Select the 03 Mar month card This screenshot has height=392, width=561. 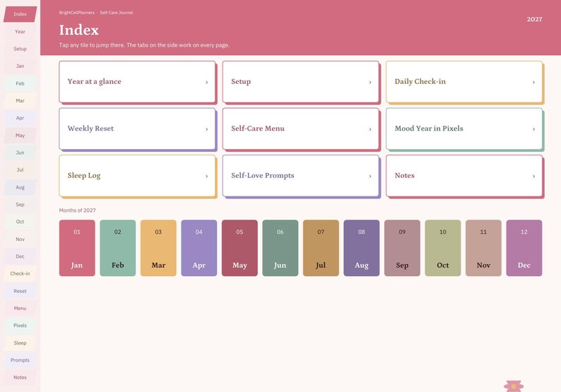click(158, 248)
